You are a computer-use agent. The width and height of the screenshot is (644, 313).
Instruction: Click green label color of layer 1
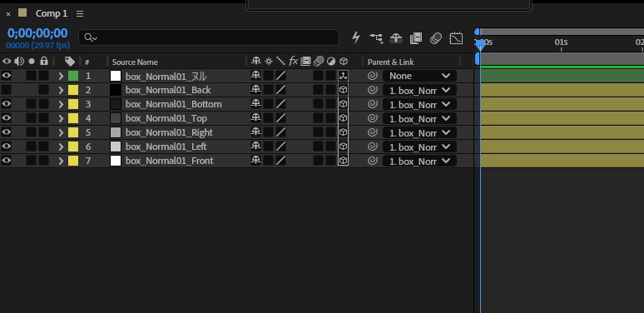(x=73, y=76)
